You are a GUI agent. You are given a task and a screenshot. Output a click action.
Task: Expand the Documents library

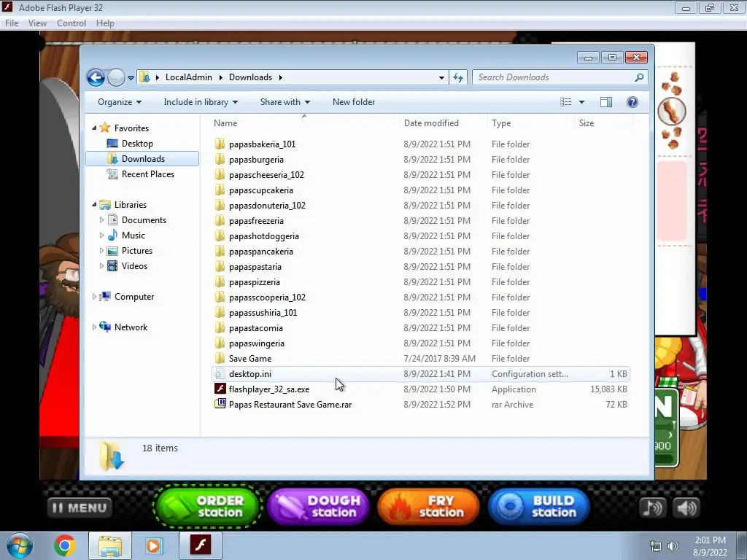pos(101,220)
